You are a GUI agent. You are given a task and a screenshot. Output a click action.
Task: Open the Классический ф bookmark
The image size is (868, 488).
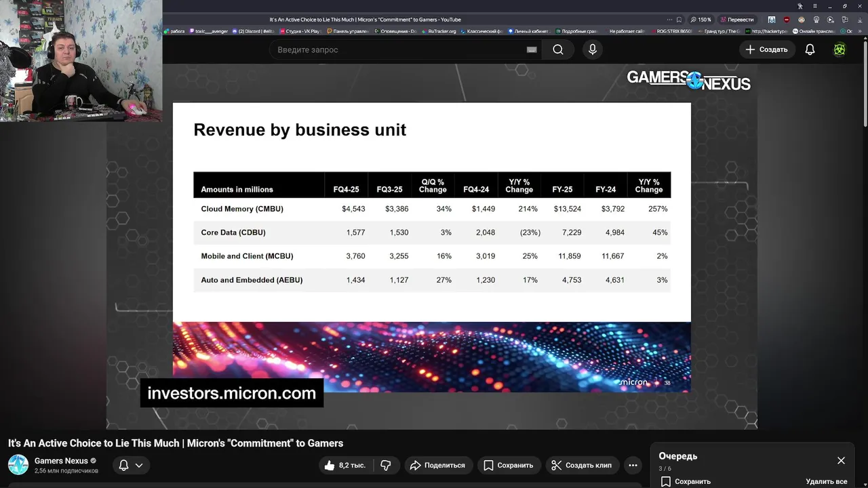click(481, 31)
